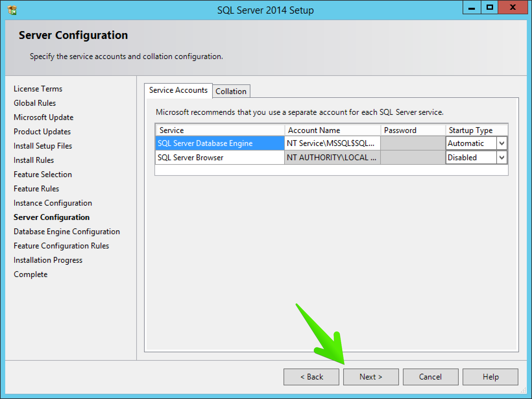
Task: Click Install Setup Files step
Action: click(43, 146)
